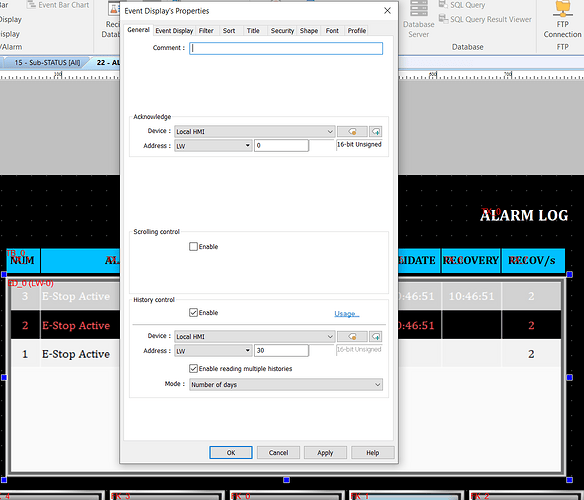Open the SQL Query tool

pyautogui.click(x=462, y=5)
